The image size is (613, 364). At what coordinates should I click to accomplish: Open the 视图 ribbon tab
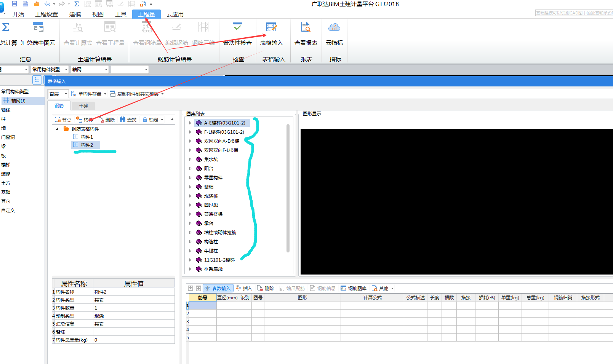point(98,14)
